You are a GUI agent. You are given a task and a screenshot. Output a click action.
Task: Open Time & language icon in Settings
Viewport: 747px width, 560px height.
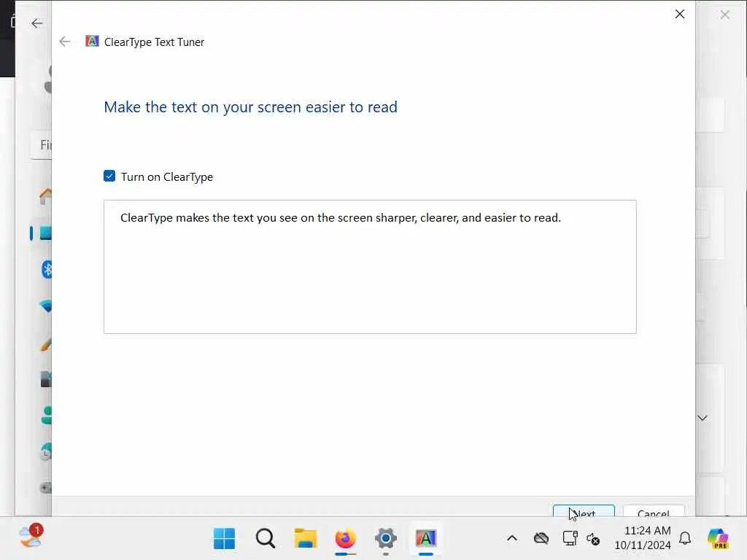tap(46, 451)
